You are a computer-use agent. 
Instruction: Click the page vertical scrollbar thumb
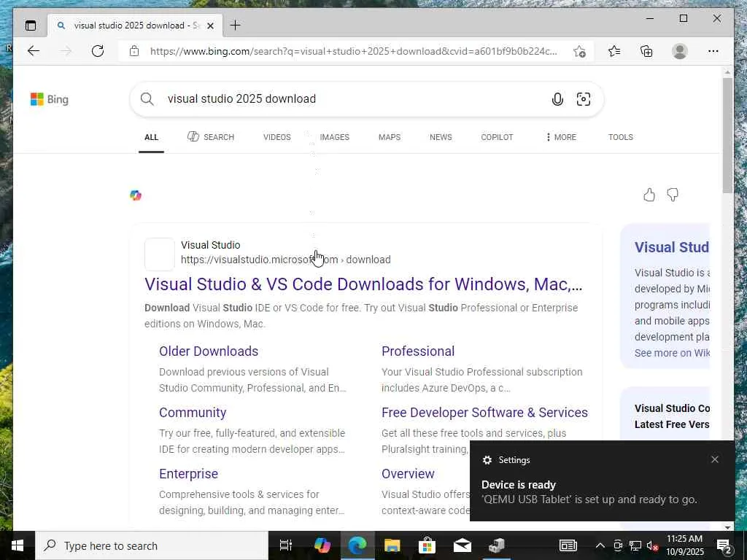point(727,135)
